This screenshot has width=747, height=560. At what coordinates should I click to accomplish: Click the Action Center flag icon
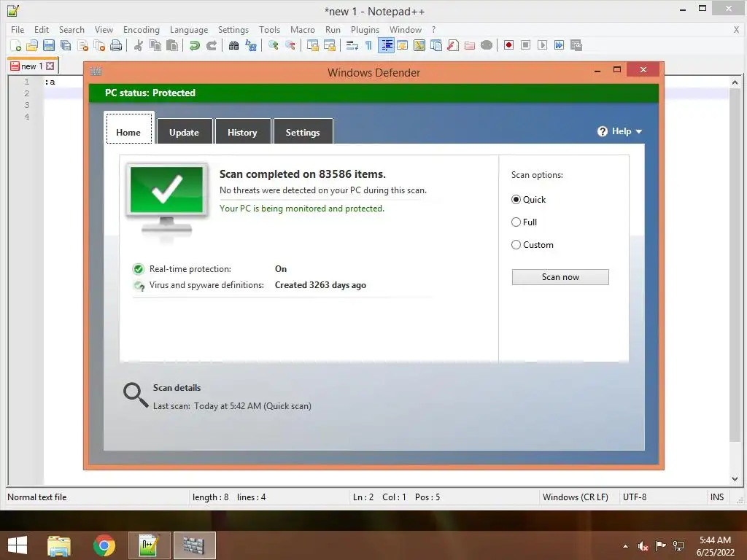660,546
